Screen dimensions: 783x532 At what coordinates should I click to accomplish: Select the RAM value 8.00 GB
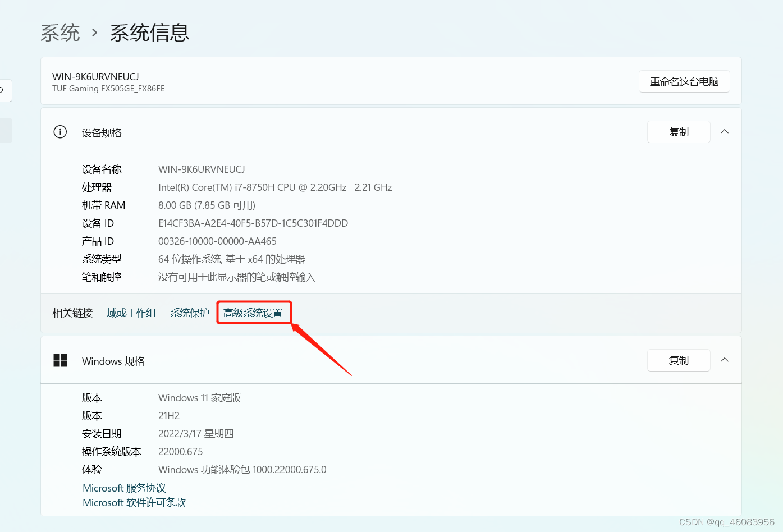[x=207, y=205]
